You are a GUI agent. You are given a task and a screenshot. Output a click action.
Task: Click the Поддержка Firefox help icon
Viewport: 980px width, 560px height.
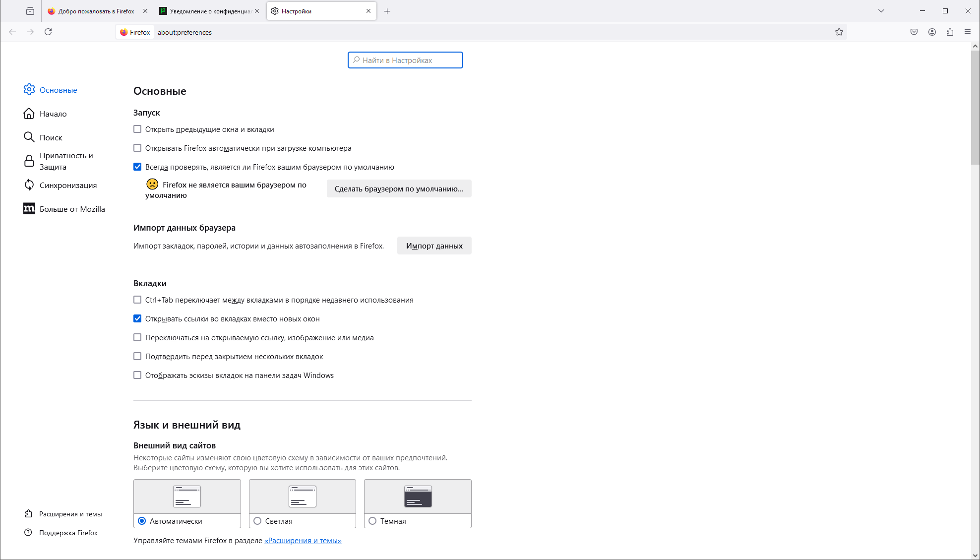click(29, 533)
